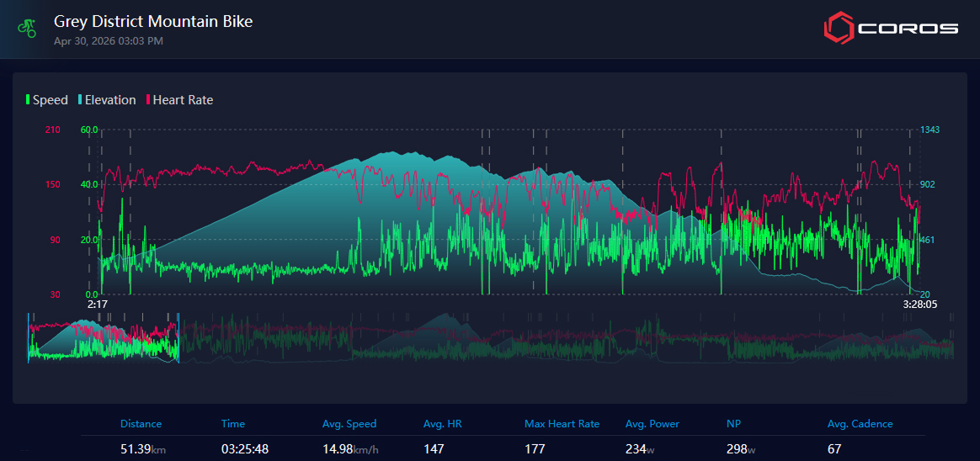
Task: Click the activity title Grey District Mountain Bike
Action: coord(153,22)
